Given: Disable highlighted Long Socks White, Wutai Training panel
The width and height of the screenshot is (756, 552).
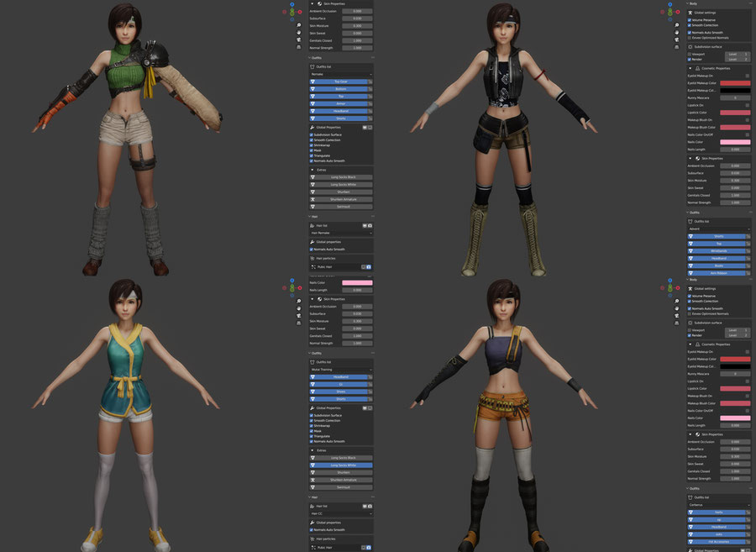Looking at the screenshot, I should (x=341, y=465).
